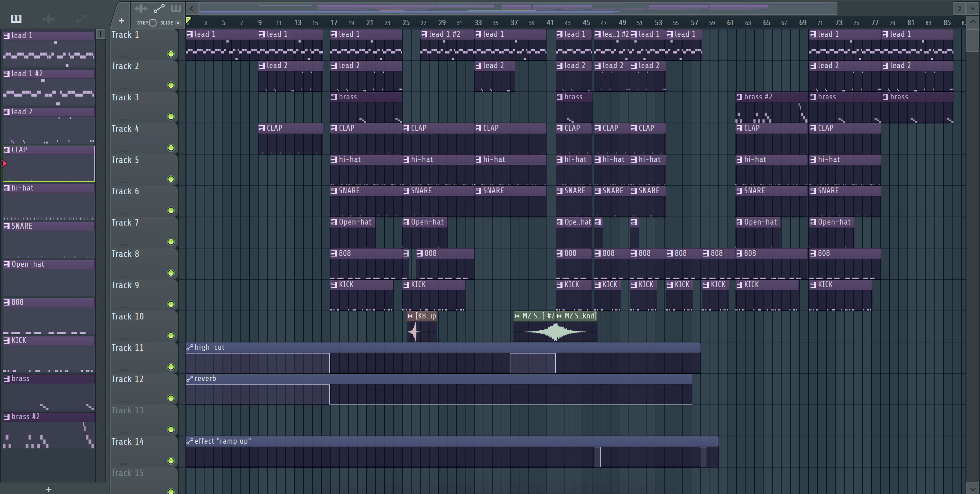The image size is (980, 494).
Task: Click bar 41 on the timeline ruler
Action: (550, 22)
